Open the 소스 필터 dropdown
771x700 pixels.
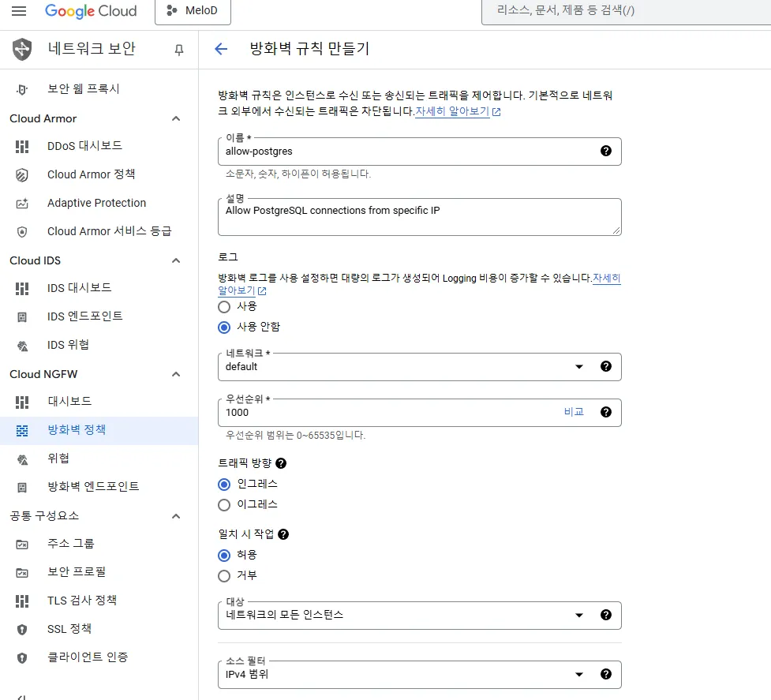coord(402,675)
